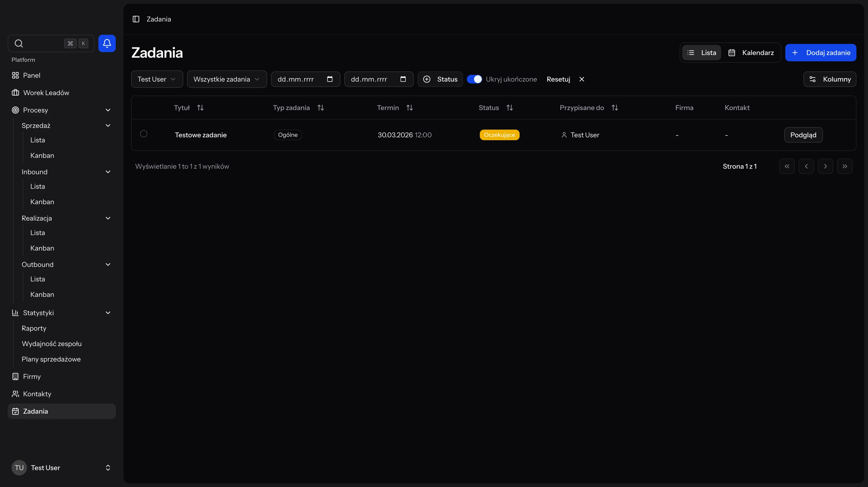This screenshot has height=487, width=868.
Task: Click the second date input field
Action: [x=371, y=79]
